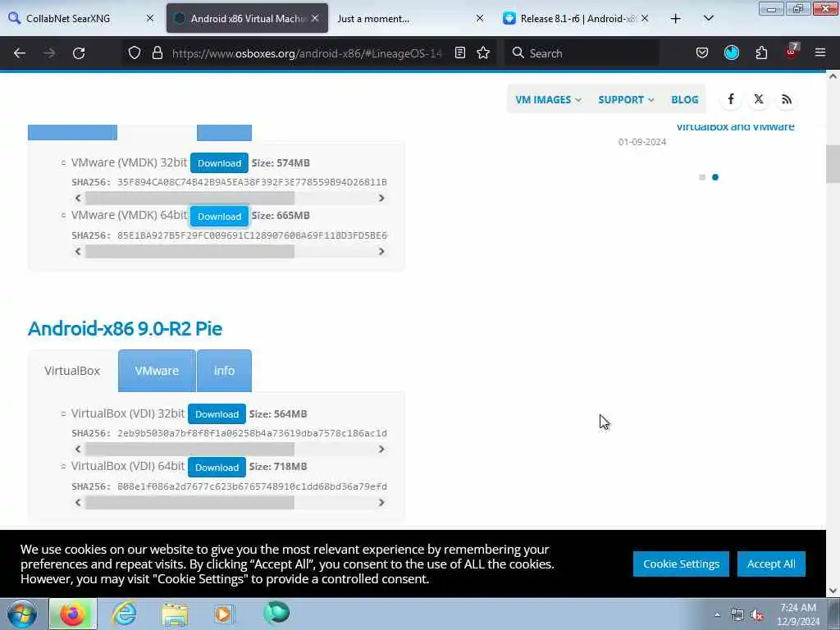Viewport: 840px width, 630px height.
Task: Open Cookie Settings
Action: point(681,564)
